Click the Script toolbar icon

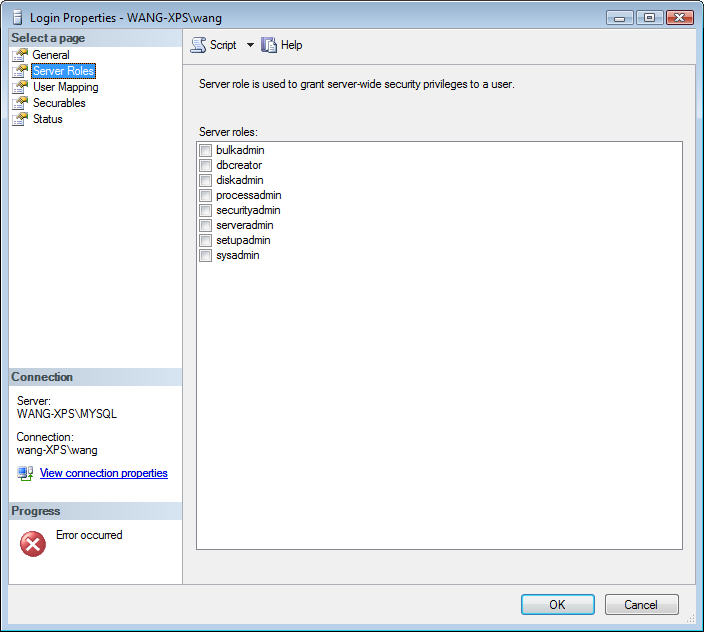pos(198,45)
